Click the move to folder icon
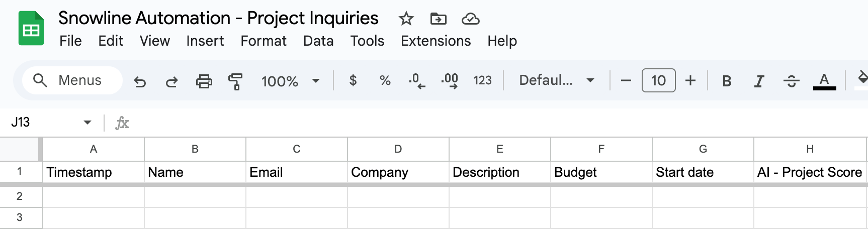This screenshot has height=229, width=868. 438,19
